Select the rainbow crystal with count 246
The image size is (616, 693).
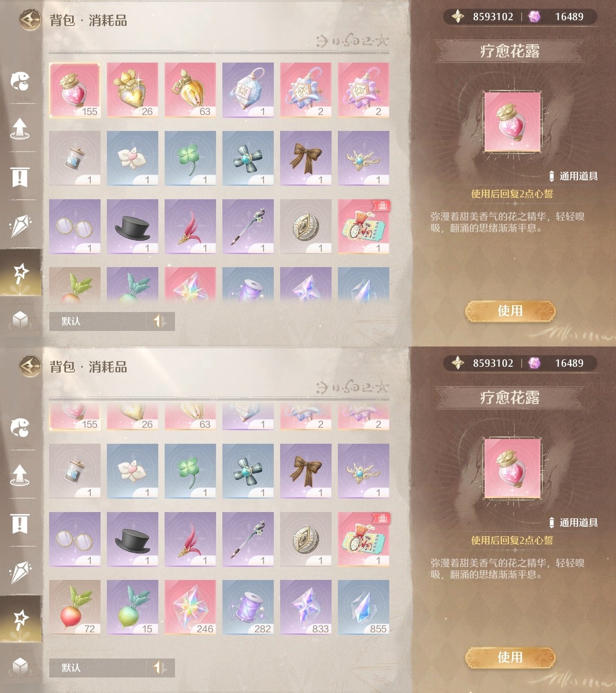tap(190, 607)
